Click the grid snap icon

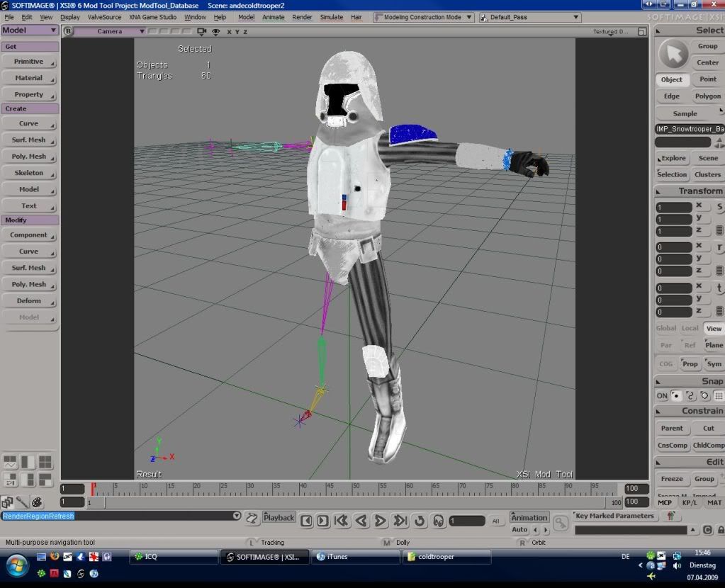[x=719, y=396]
